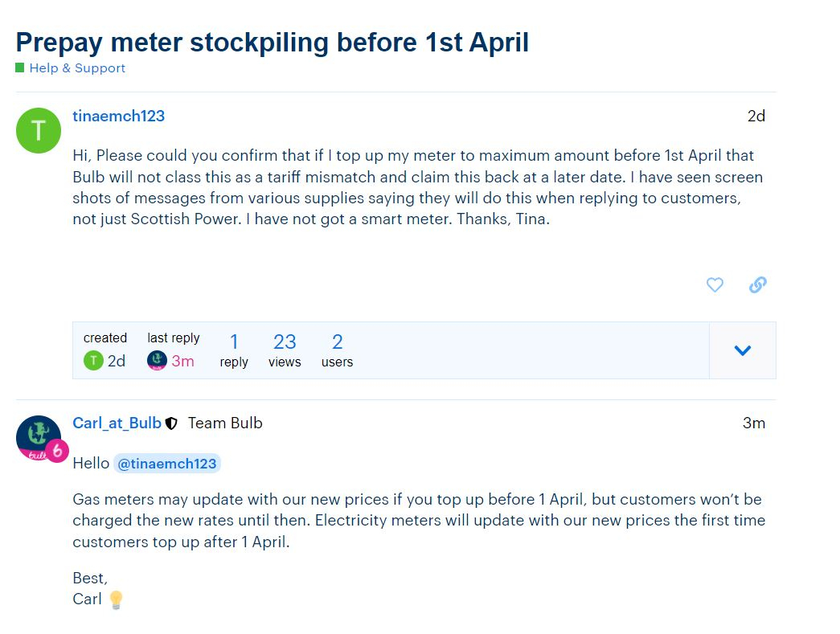840x634 pixels.
Task: Click small Bulb avatar under last reply
Action: 157,360
